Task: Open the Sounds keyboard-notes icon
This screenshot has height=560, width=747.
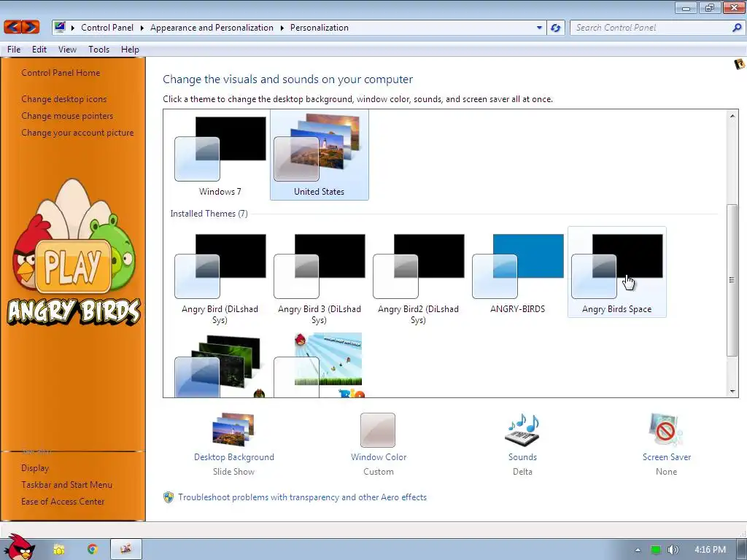Action: [522, 430]
